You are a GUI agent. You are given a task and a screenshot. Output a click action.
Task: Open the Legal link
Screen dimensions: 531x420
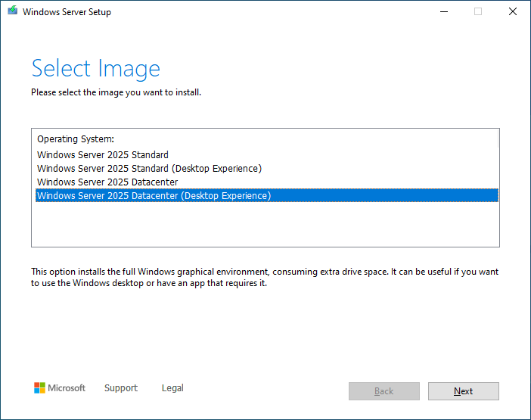(172, 387)
